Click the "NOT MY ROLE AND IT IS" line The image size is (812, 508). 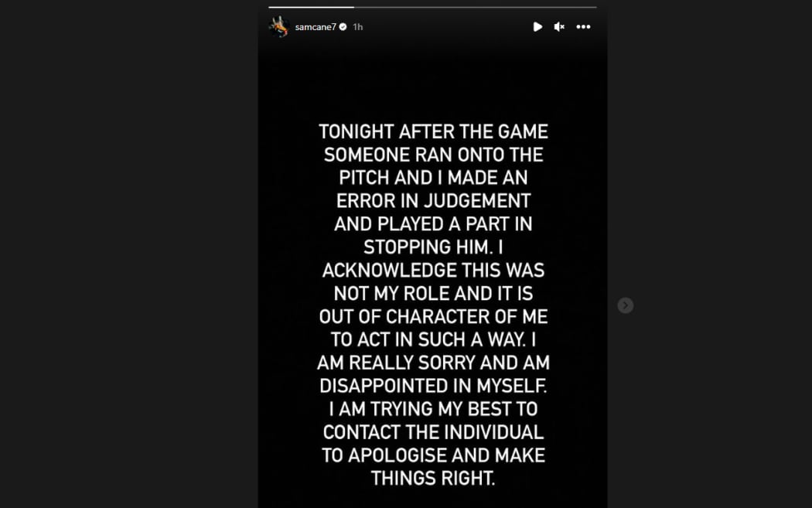tap(433, 293)
